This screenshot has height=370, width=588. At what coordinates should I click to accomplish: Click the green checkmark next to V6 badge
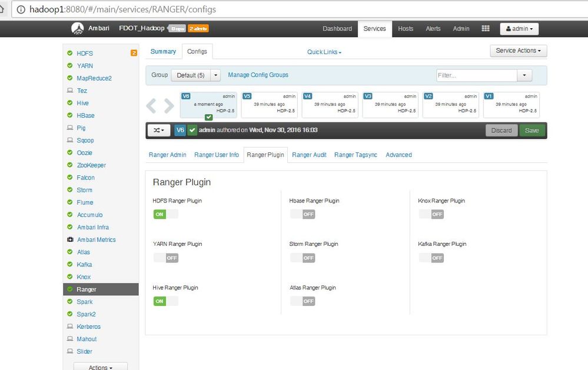[x=192, y=130]
